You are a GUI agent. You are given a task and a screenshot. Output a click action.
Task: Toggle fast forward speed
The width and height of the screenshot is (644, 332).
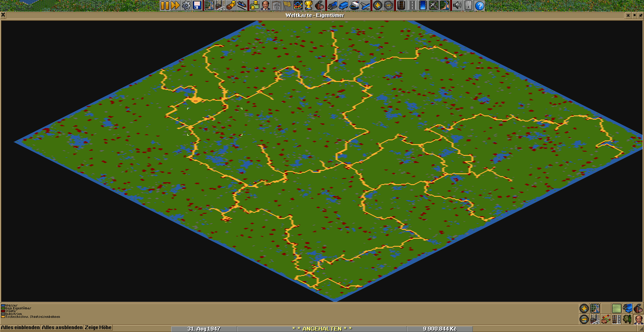pos(175,6)
